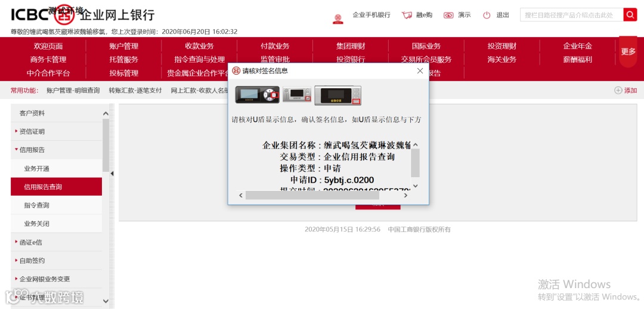This screenshot has width=644, height=309.
Task: Select the third U-shield device image
Action: pyautogui.click(x=338, y=95)
